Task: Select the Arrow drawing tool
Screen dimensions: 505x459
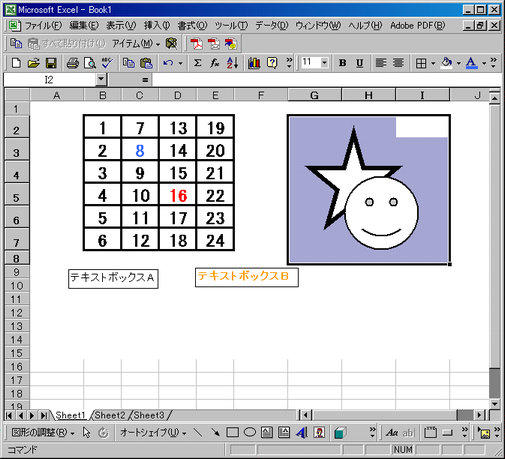Action: click(215, 433)
